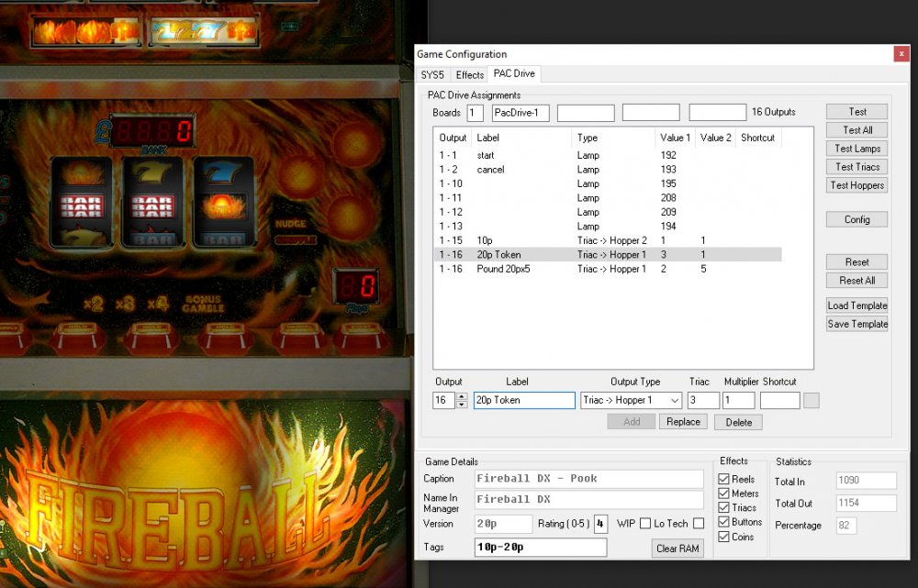The width and height of the screenshot is (918, 588).
Task: Click the Total In statistics field
Action: (x=867, y=481)
